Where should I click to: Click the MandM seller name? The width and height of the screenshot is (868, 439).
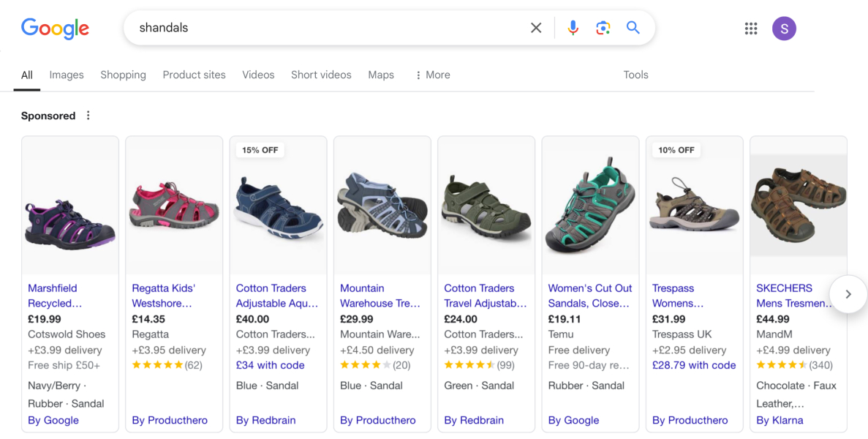point(774,334)
